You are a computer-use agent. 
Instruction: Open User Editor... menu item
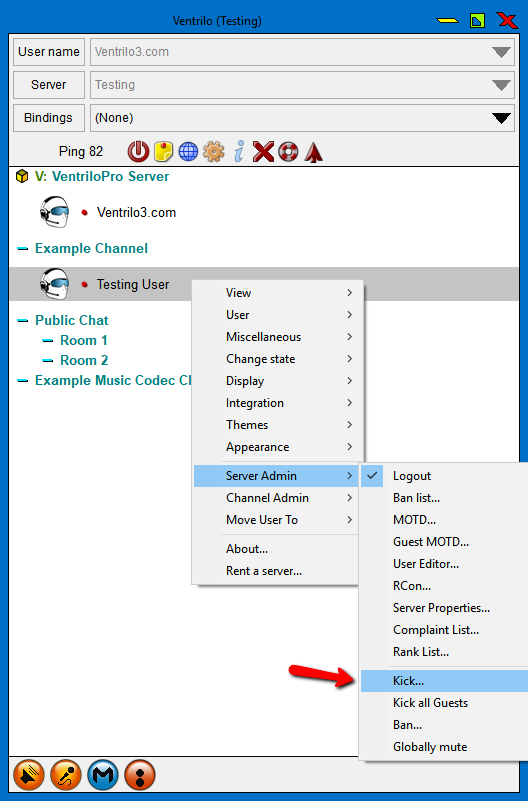click(444, 563)
